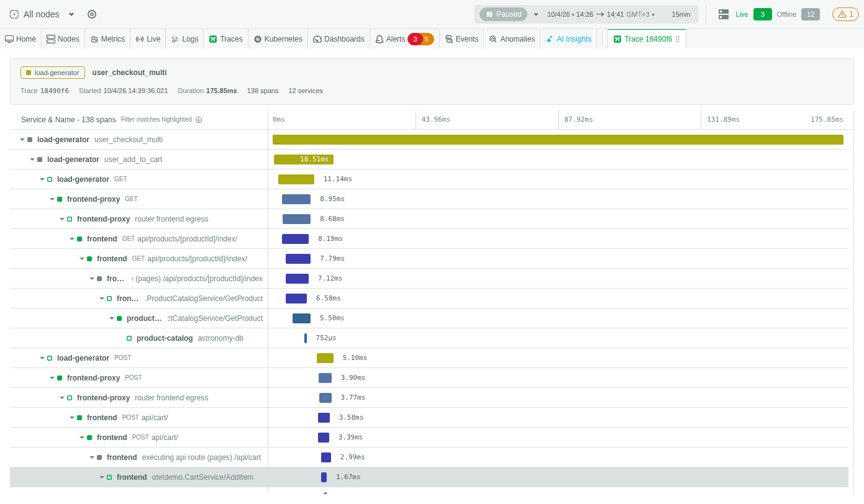The image size is (864, 504).
Task: Collapse the load-generator POST span
Action: (x=42, y=358)
